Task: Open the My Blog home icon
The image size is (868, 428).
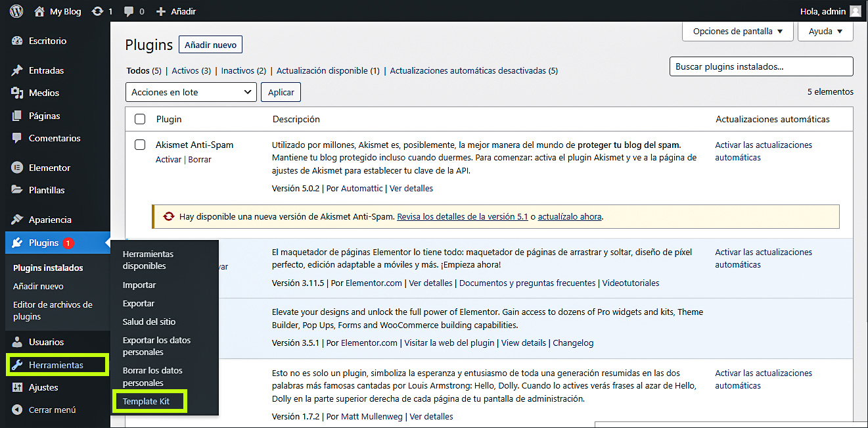Action: (x=39, y=11)
